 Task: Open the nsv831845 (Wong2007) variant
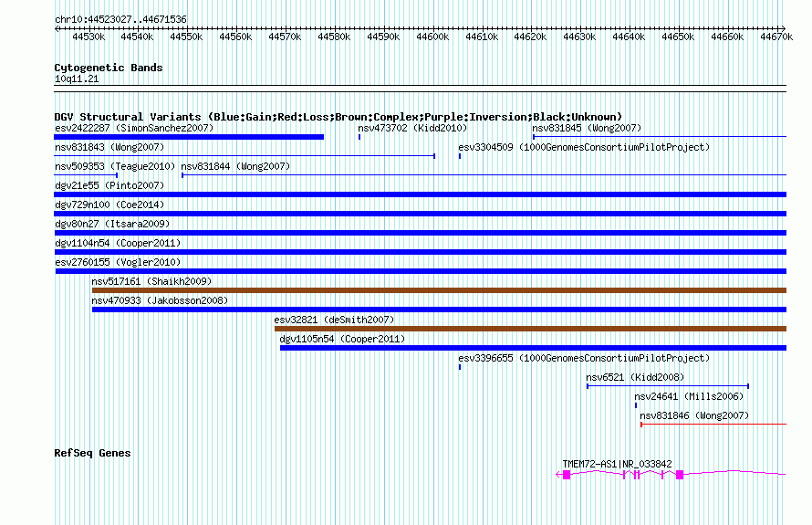pyautogui.click(x=660, y=136)
